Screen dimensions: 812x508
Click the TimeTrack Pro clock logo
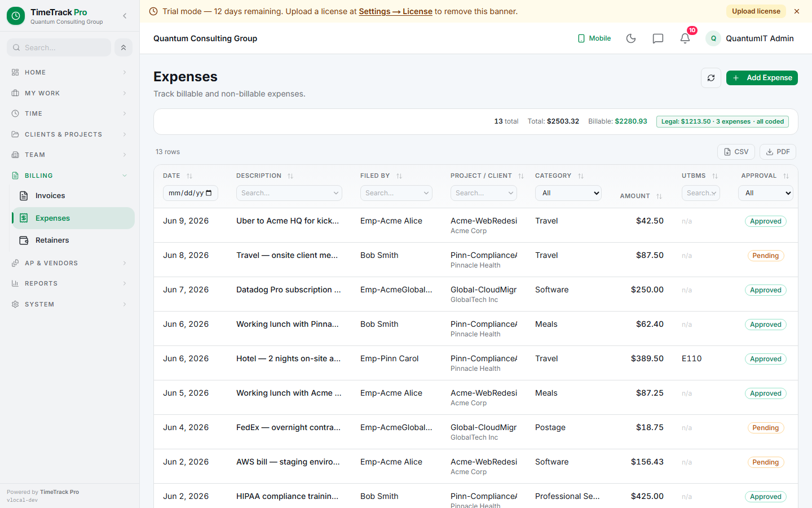pos(16,16)
